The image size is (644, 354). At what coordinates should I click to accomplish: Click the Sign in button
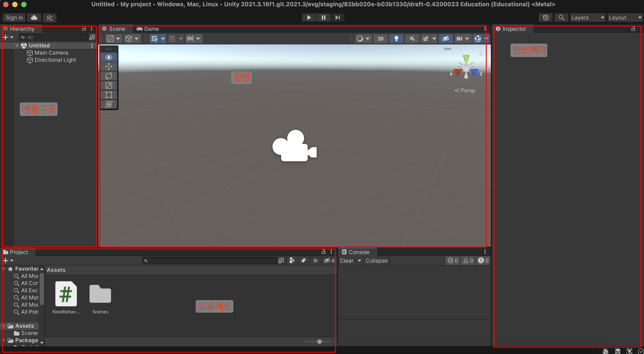[14, 18]
